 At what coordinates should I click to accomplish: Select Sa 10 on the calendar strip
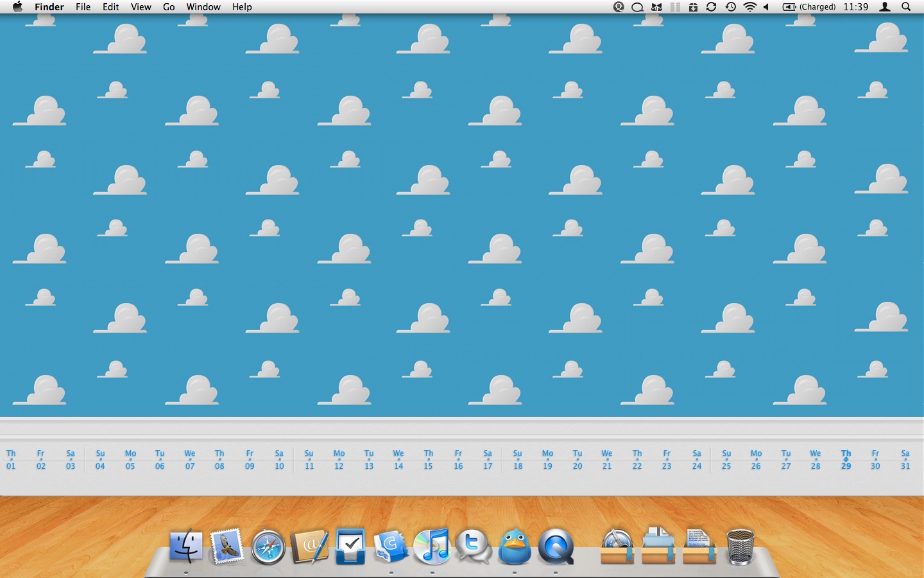click(x=279, y=460)
